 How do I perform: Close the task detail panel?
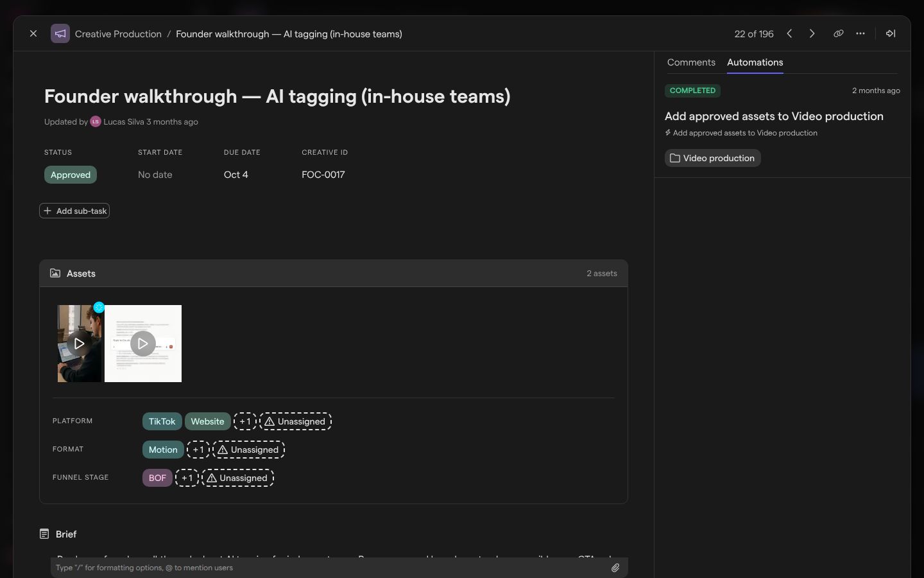click(33, 33)
